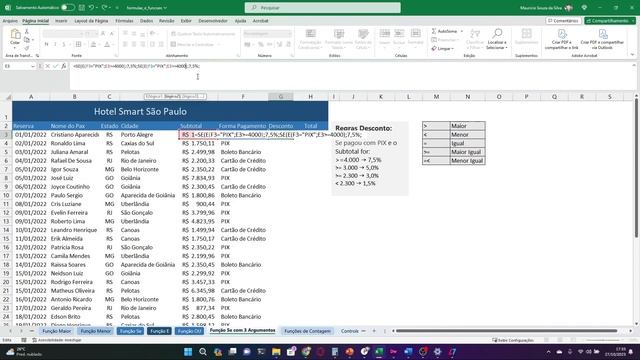The width and height of the screenshot is (640, 360).
Task: Open the weather widget on taskbar
Action: point(24,352)
